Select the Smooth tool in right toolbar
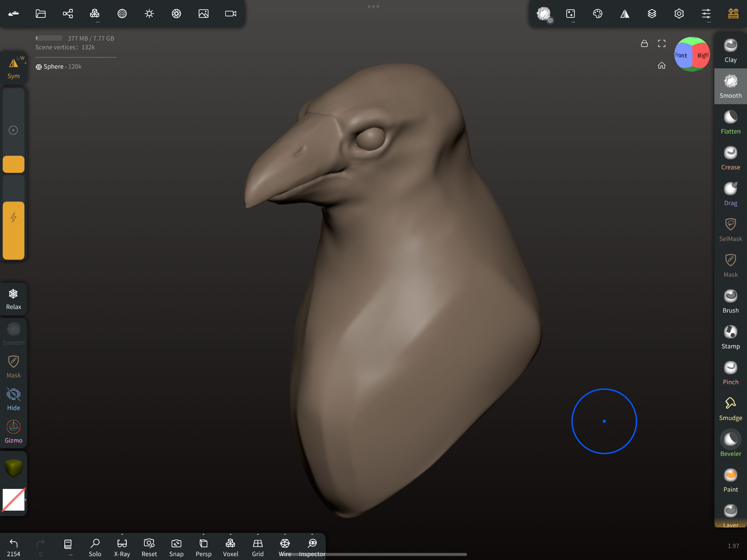The width and height of the screenshot is (747, 560). [730, 86]
